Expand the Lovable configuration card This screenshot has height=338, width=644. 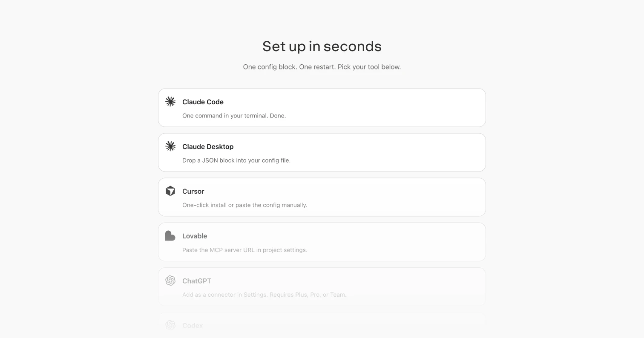point(322,241)
